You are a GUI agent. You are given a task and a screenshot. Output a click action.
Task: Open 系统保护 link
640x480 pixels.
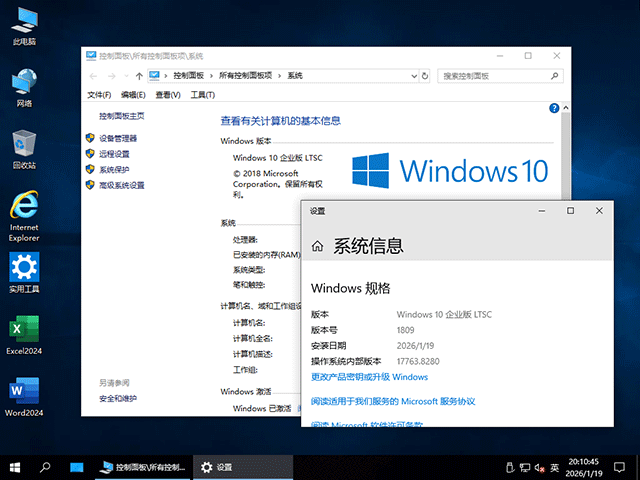click(114, 169)
